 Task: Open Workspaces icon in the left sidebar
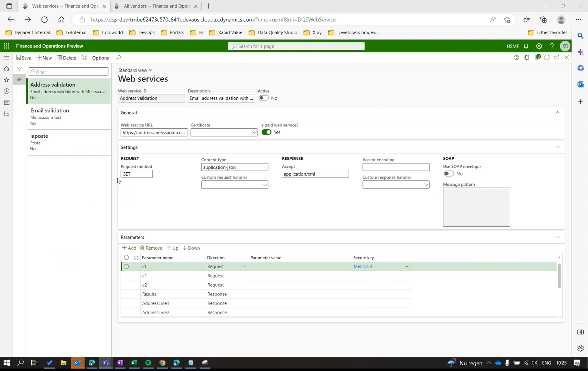click(6, 103)
